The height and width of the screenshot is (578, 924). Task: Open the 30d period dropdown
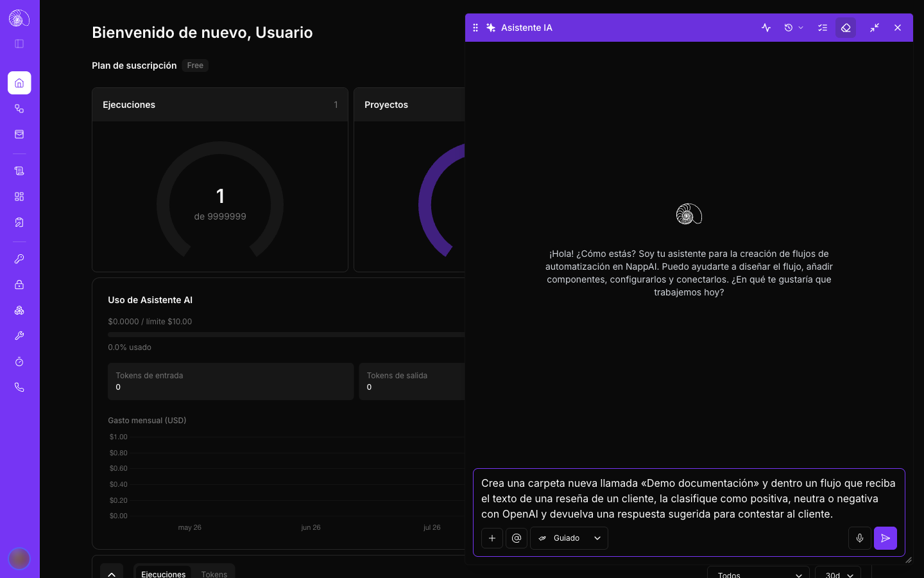click(838, 574)
